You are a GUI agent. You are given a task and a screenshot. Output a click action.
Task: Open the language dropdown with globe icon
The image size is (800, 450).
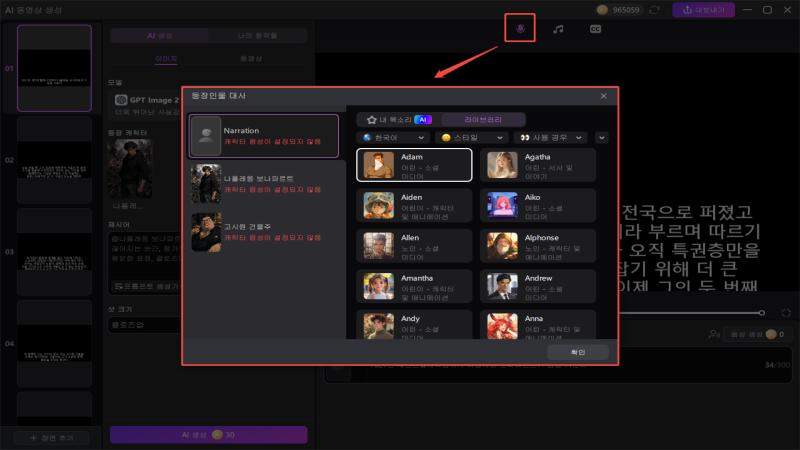393,138
